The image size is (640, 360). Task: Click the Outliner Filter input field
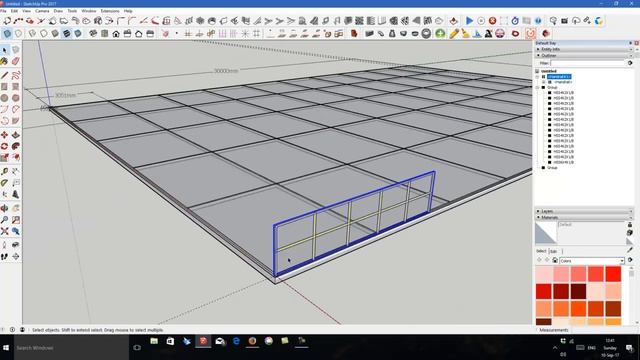(588, 63)
